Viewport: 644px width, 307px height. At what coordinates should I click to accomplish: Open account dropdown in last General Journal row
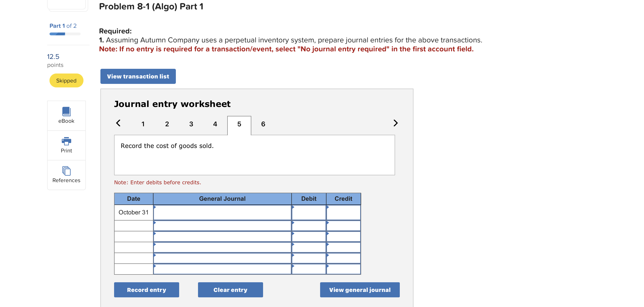tap(222, 269)
